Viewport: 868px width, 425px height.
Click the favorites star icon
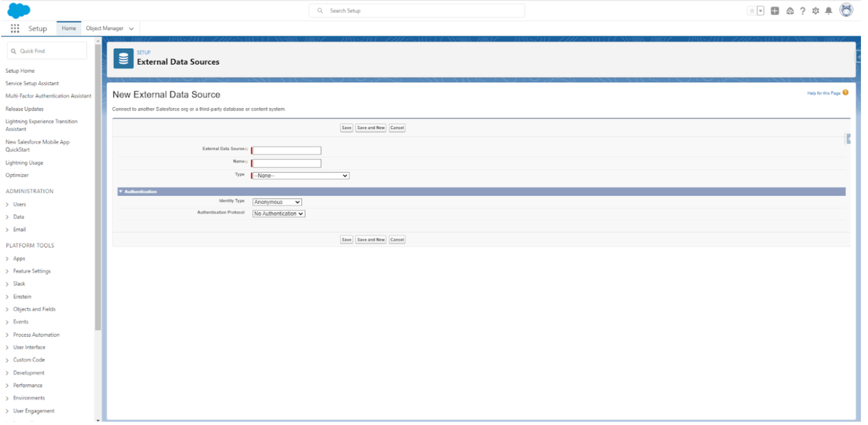coord(751,10)
